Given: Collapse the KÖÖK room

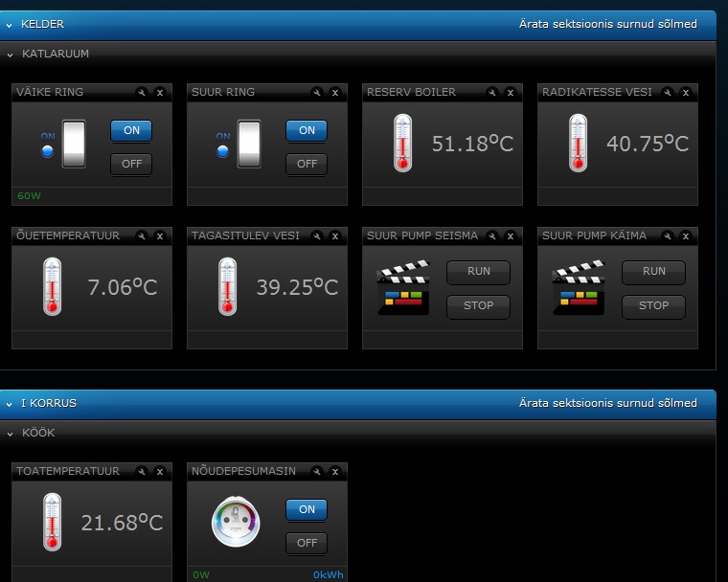Looking at the screenshot, I should [x=11, y=434].
